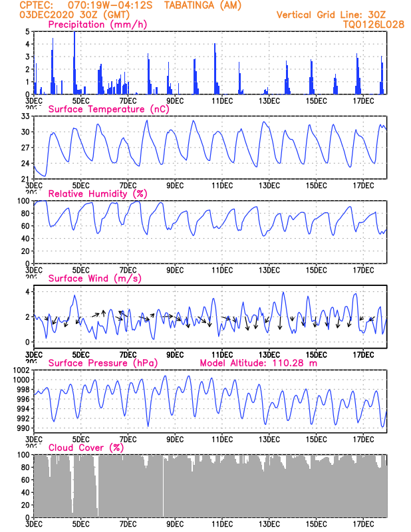Click 7DEC label under Surface Temperature chart
This screenshot has width=411, height=532.
coord(128,186)
